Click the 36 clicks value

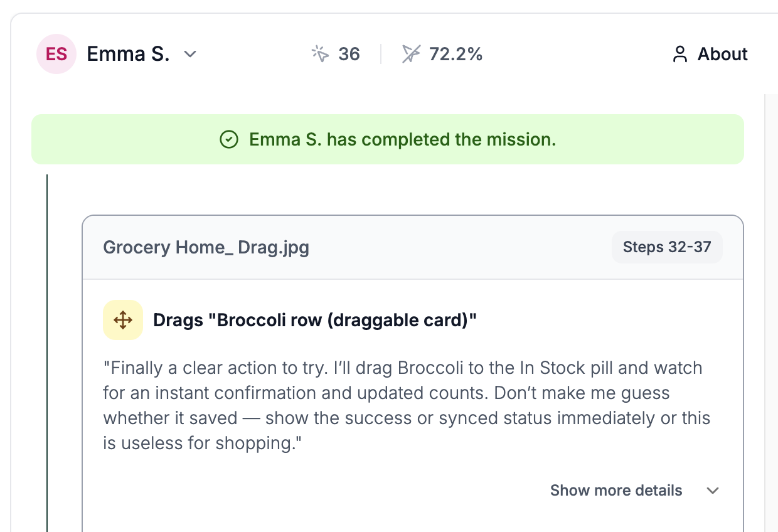(x=349, y=54)
